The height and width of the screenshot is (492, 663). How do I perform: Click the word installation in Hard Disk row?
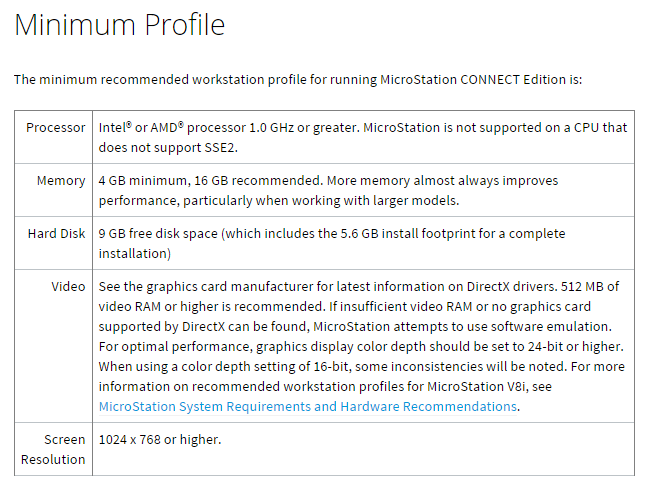[x=135, y=253]
